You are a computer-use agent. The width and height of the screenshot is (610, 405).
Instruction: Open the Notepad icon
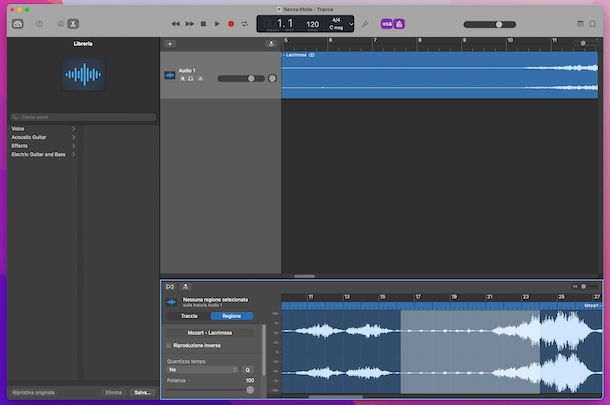pyautogui.click(x=580, y=24)
